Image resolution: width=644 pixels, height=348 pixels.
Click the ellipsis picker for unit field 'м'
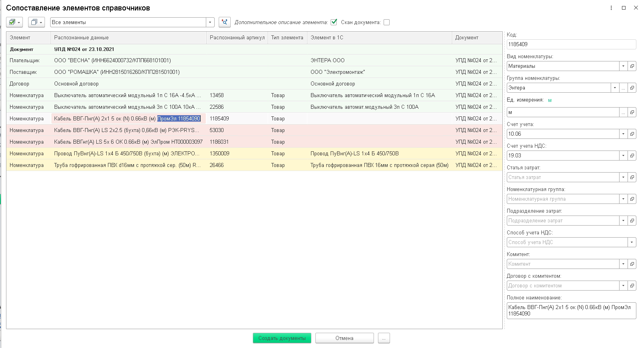point(623,112)
